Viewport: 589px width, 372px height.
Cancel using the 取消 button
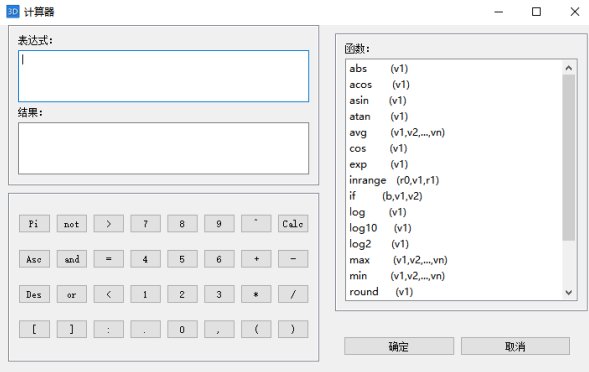(x=515, y=346)
